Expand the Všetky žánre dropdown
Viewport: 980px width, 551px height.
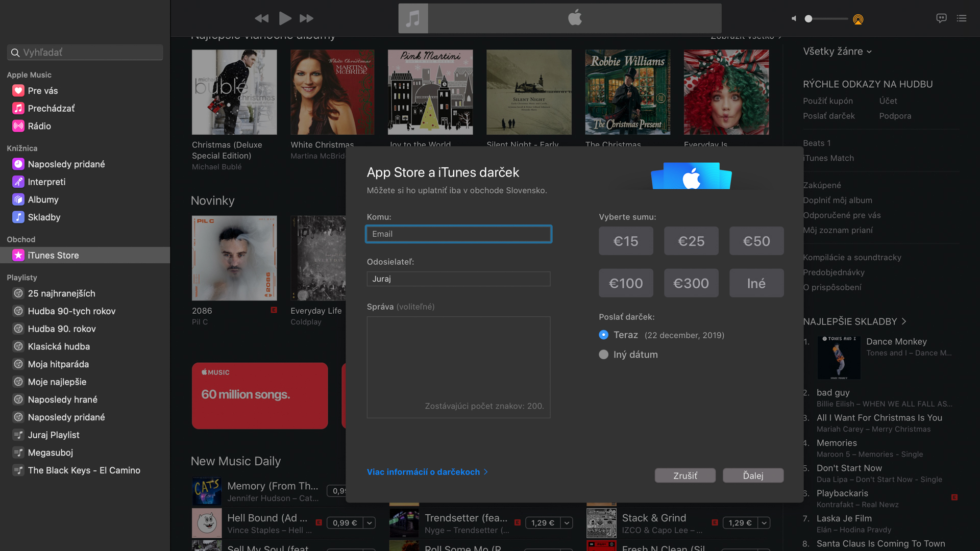click(837, 52)
